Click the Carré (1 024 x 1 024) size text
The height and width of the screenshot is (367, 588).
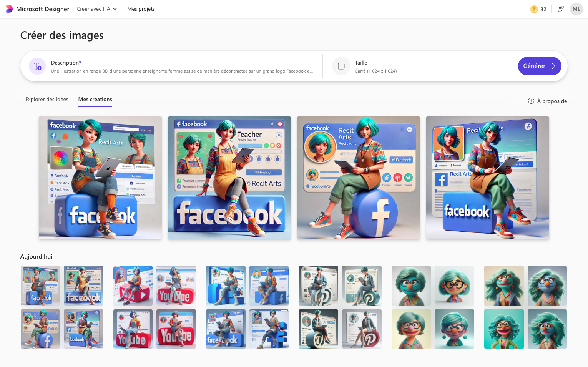376,71
